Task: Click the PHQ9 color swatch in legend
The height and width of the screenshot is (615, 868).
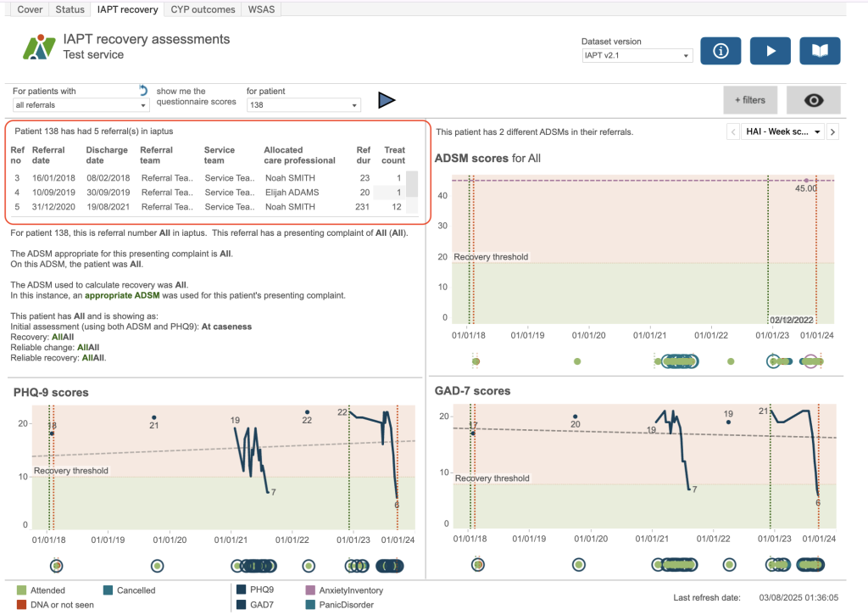Action: (242, 590)
